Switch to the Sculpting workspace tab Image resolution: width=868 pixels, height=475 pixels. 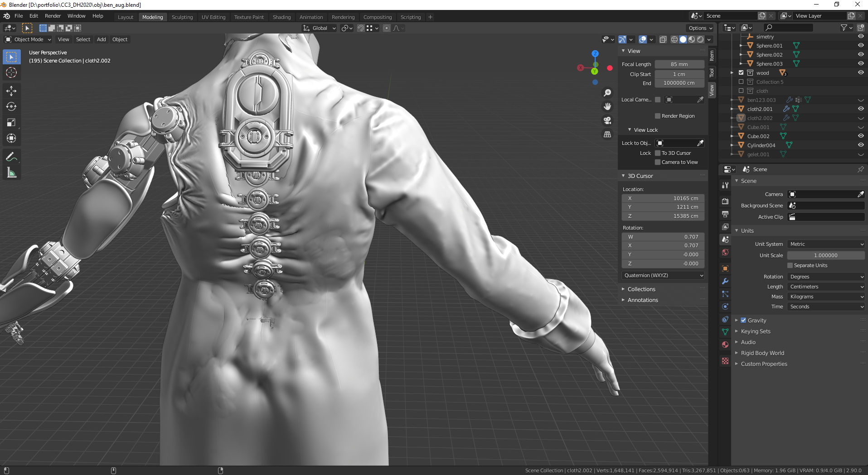pos(182,17)
